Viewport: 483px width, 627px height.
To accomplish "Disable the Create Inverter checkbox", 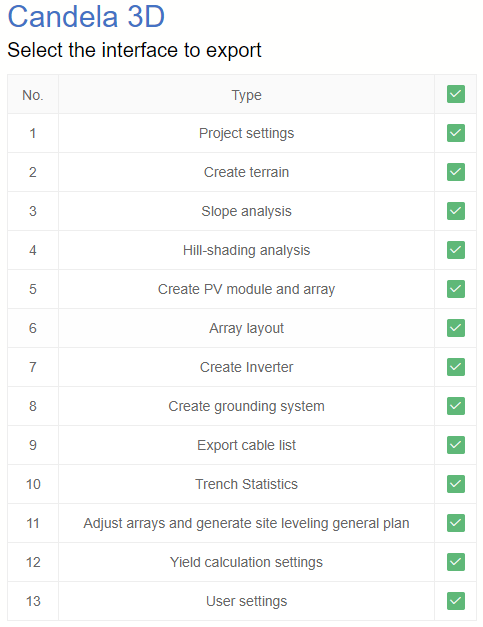I will [x=455, y=367].
